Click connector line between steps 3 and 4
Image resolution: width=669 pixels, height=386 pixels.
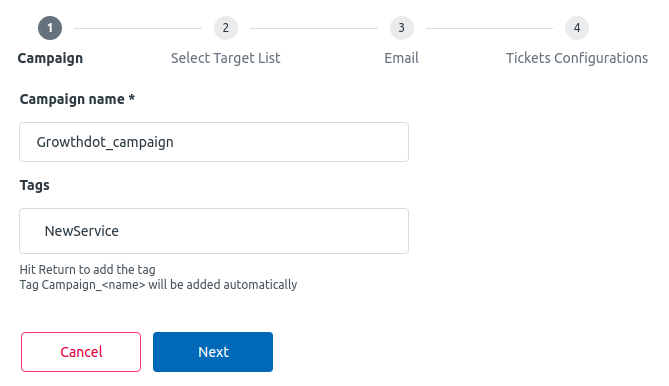point(489,29)
